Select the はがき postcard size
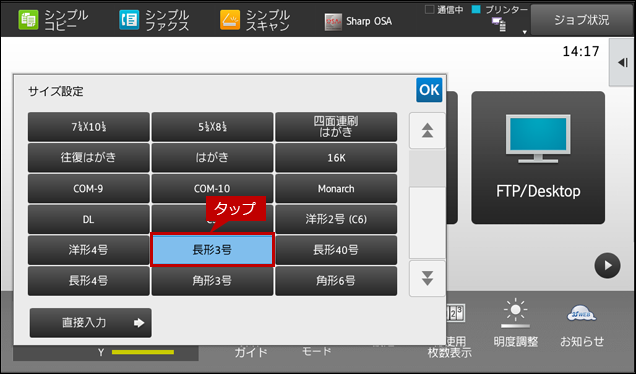The width and height of the screenshot is (636, 374). point(212,157)
